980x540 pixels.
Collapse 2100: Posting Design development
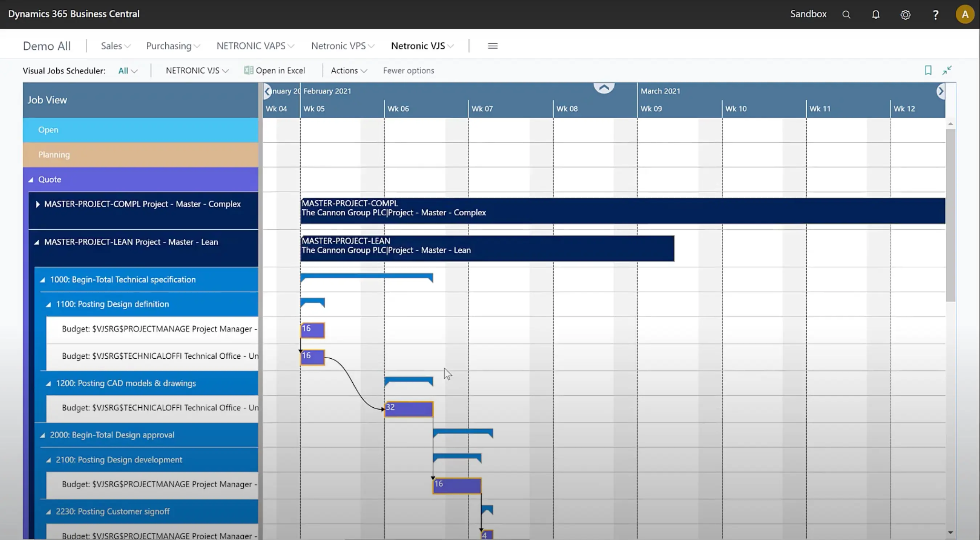tap(48, 460)
